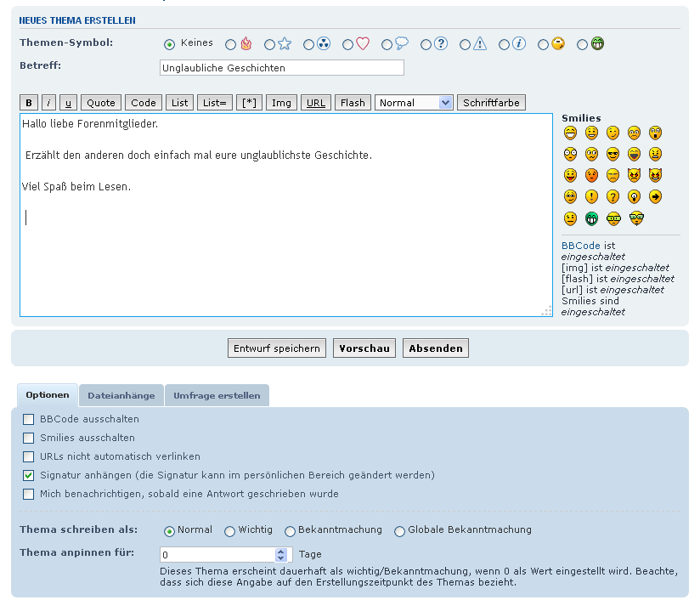700x600 pixels.
Task: Insert the black arrow smiley
Action: (655, 197)
